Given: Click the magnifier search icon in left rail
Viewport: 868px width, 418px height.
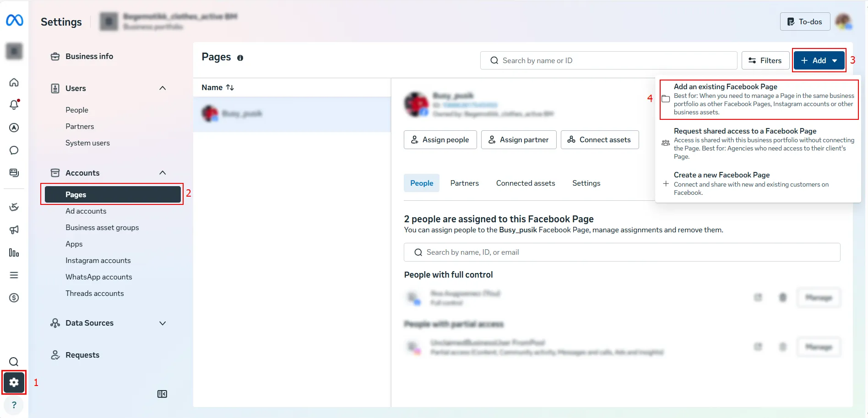Looking at the screenshot, I should (14, 362).
